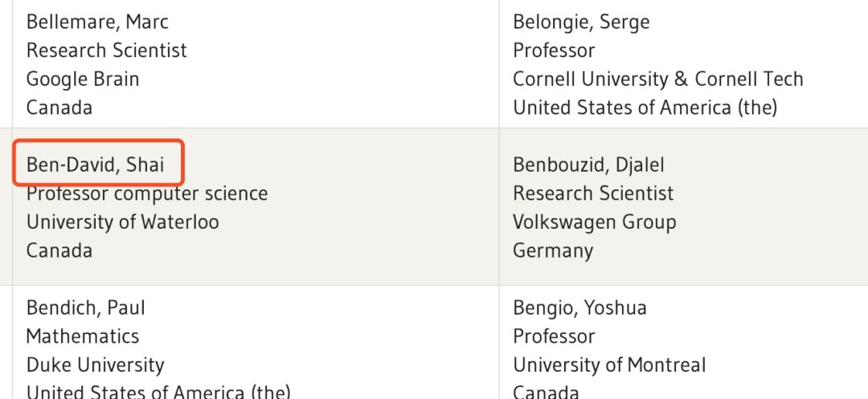Image resolution: width=868 pixels, height=399 pixels.
Task: Click the name Ben-David, Shai
Action: (96, 165)
